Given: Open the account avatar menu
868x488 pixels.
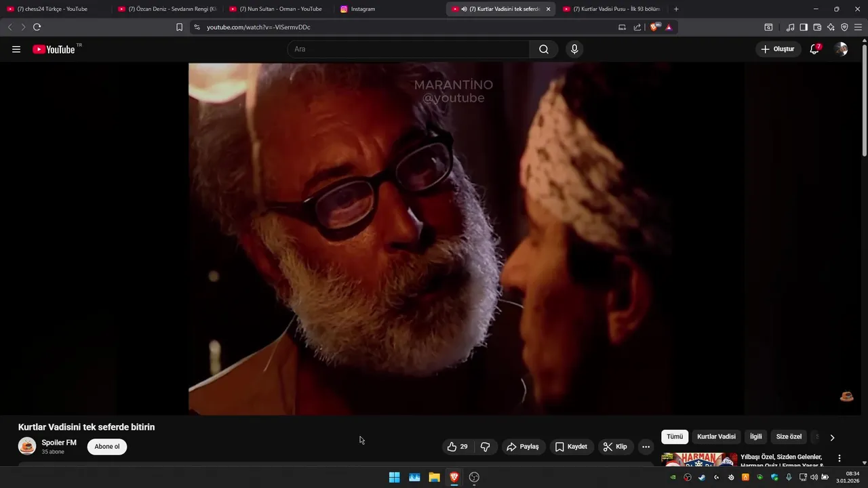Looking at the screenshot, I should (x=841, y=49).
